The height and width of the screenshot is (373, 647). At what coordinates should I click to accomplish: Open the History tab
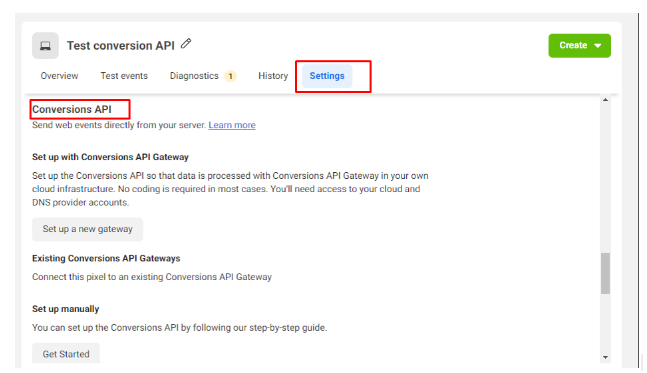pyautogui.click(x=273, y=76)
